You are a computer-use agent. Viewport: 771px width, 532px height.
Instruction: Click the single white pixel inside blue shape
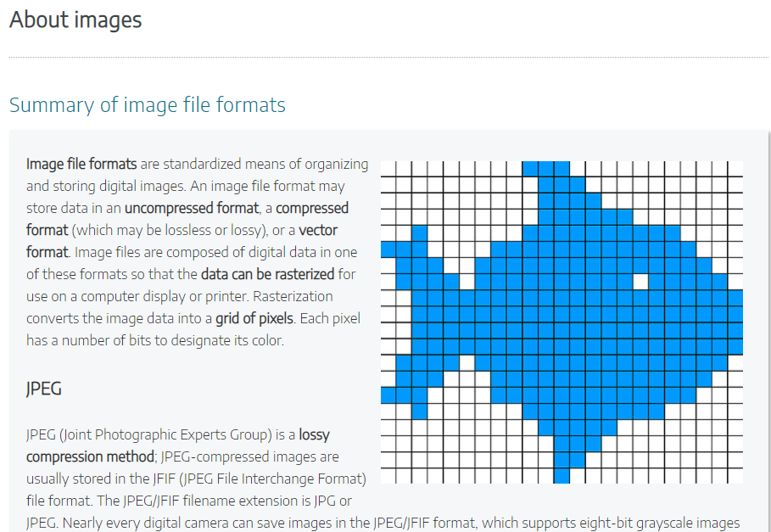click(x=640, y=282)
